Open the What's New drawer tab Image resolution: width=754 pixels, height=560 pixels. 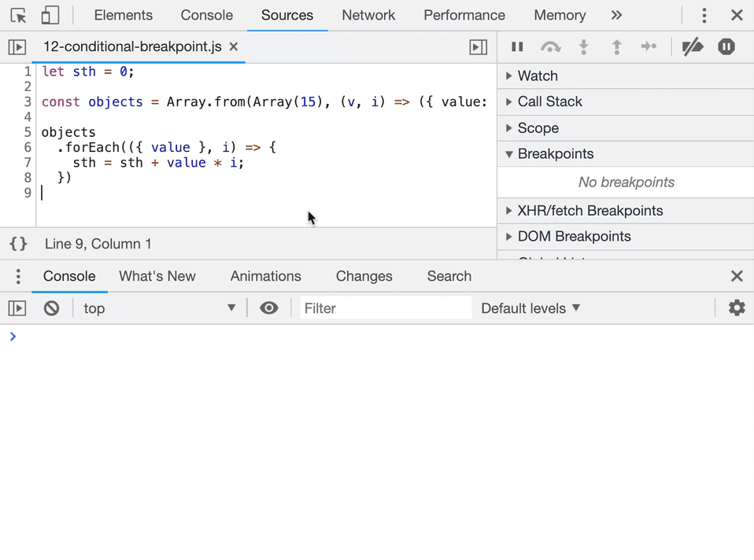click(157, 276)
